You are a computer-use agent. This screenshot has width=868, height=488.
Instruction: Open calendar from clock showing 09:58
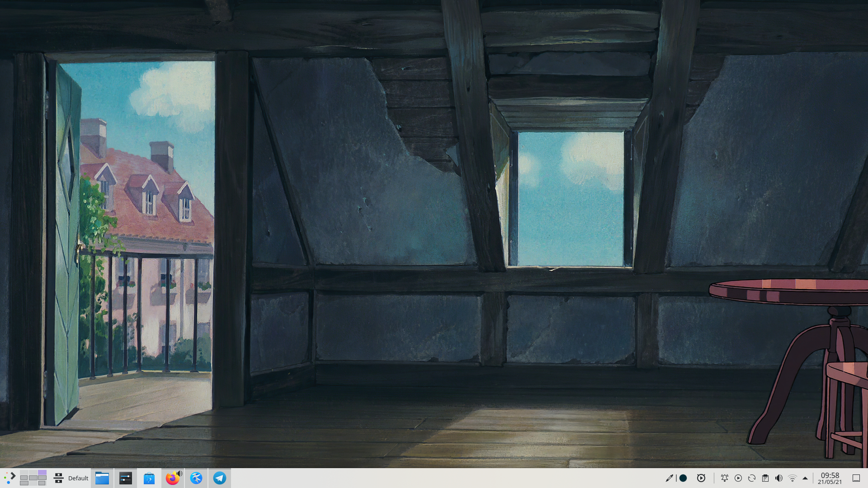click(830, 478)
